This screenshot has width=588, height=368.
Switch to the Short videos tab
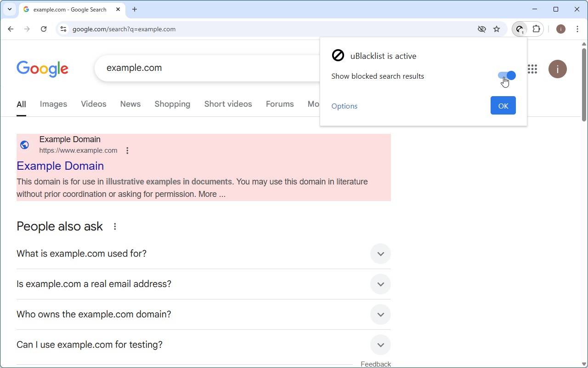coord(228,104)
